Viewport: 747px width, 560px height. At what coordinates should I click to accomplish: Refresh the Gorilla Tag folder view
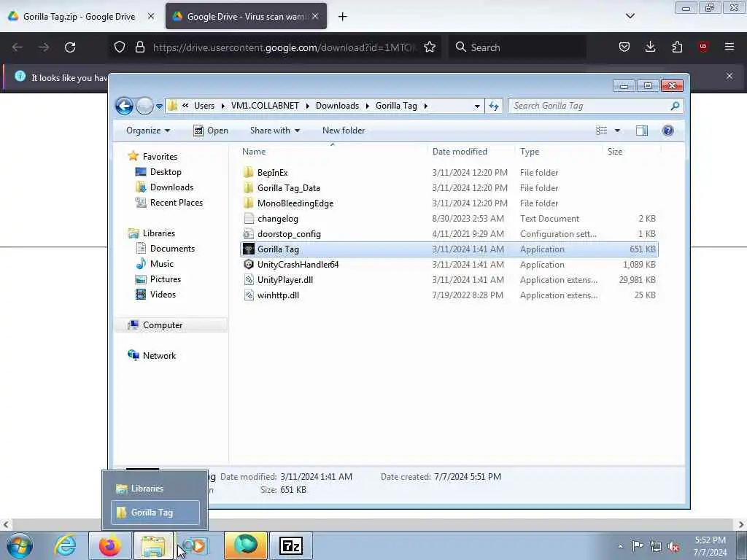pyautogui.click(x=494, y=106)
